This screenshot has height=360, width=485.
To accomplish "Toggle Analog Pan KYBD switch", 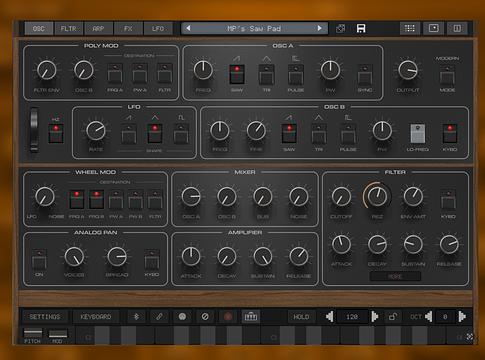I will [x=152, y=259].
